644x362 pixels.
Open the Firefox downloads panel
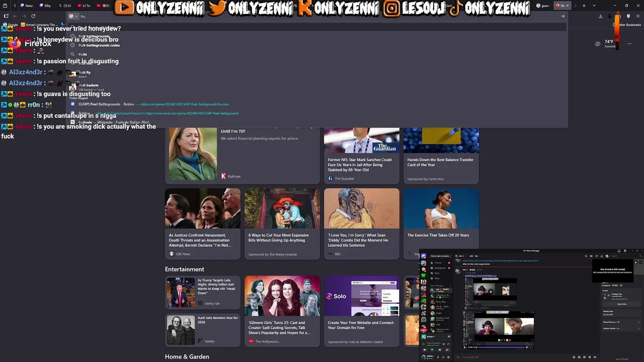[x=601, y=16]
